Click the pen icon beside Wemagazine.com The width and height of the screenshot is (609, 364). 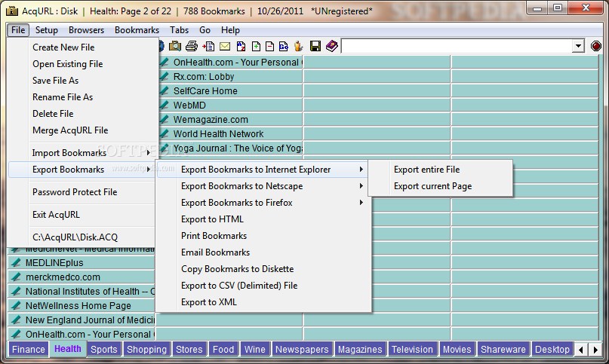[x=165, y=120]
